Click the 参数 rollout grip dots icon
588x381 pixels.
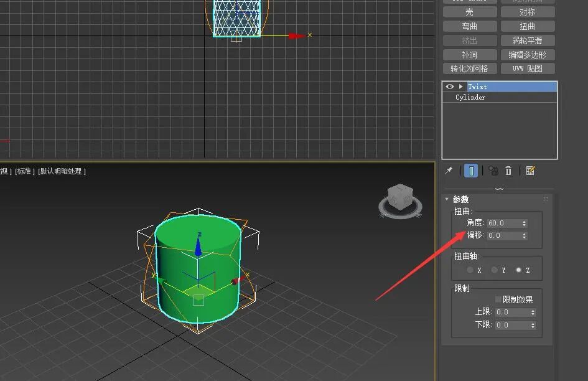pyautogui.click(x=546, y=199)
